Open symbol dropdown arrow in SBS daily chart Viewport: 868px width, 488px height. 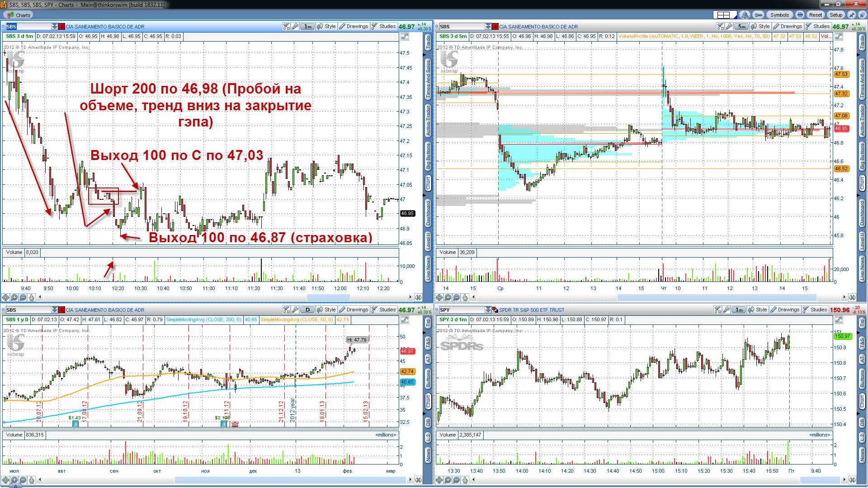click(x=55, y=310)
